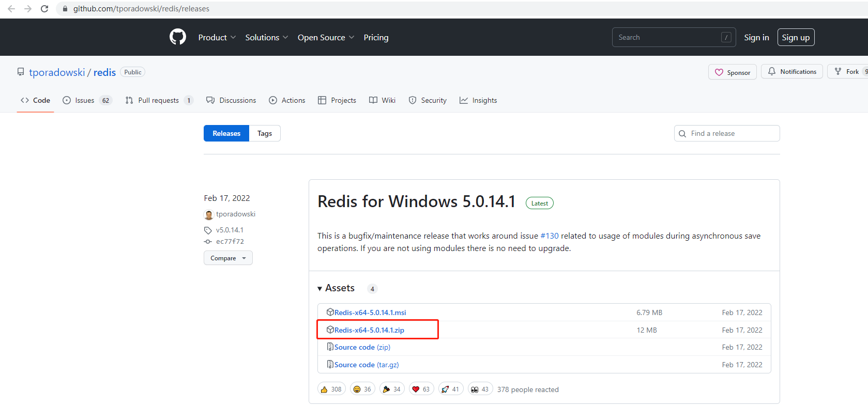Reload the page with refresh icon
Viewport: 868px width, 407px height.
pos(44,9)
